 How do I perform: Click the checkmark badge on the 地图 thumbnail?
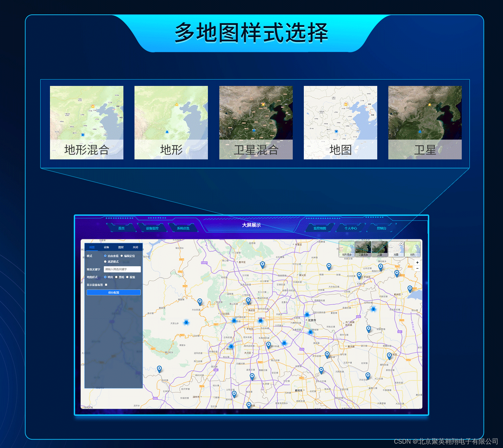click(401, 244)
